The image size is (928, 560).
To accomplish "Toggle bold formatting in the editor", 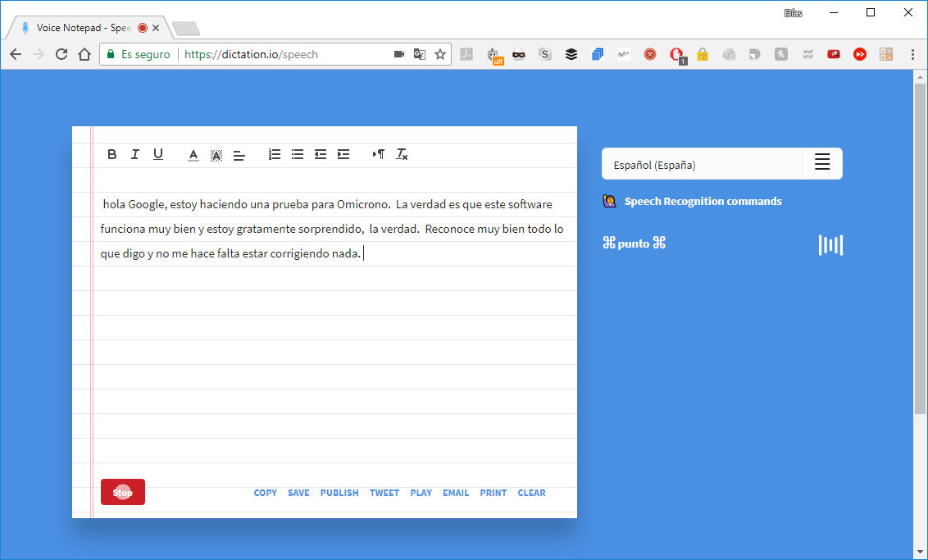I will coord(111,154).
